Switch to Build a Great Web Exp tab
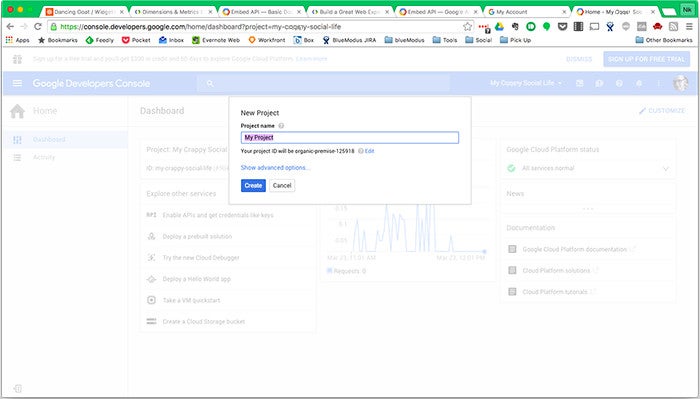Screen dimensions: 700x399 pyautogui.click(x=349, y=12)
